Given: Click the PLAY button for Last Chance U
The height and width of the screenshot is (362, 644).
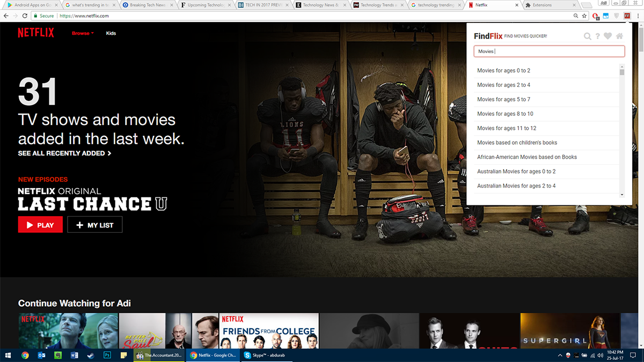Looking at the screenshot, I should tap(40, 224).
